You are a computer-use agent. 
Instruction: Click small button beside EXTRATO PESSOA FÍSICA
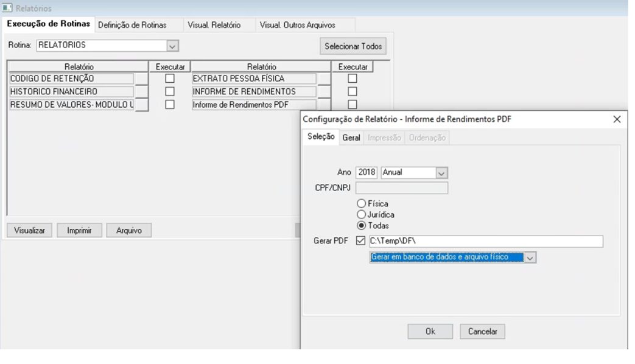324,79
